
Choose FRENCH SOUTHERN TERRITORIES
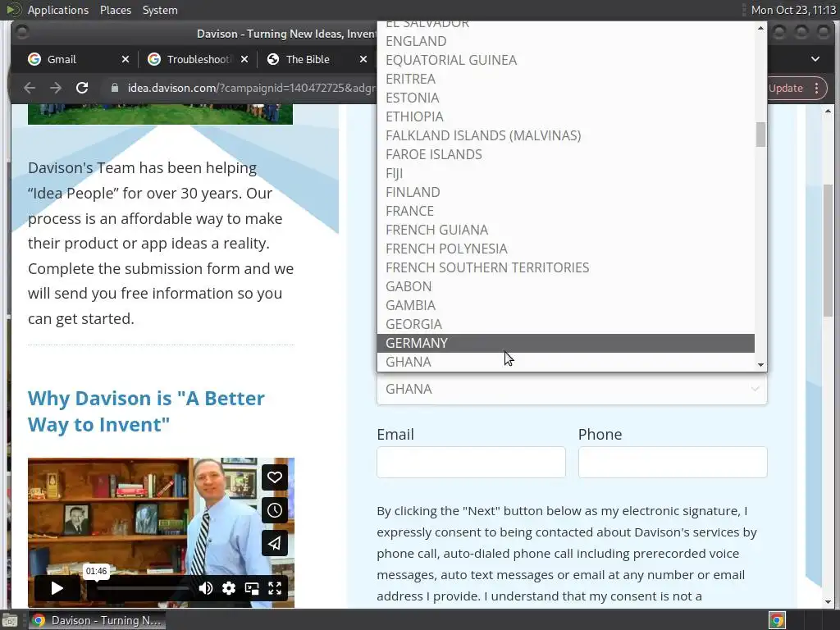[x=566, y=267]
